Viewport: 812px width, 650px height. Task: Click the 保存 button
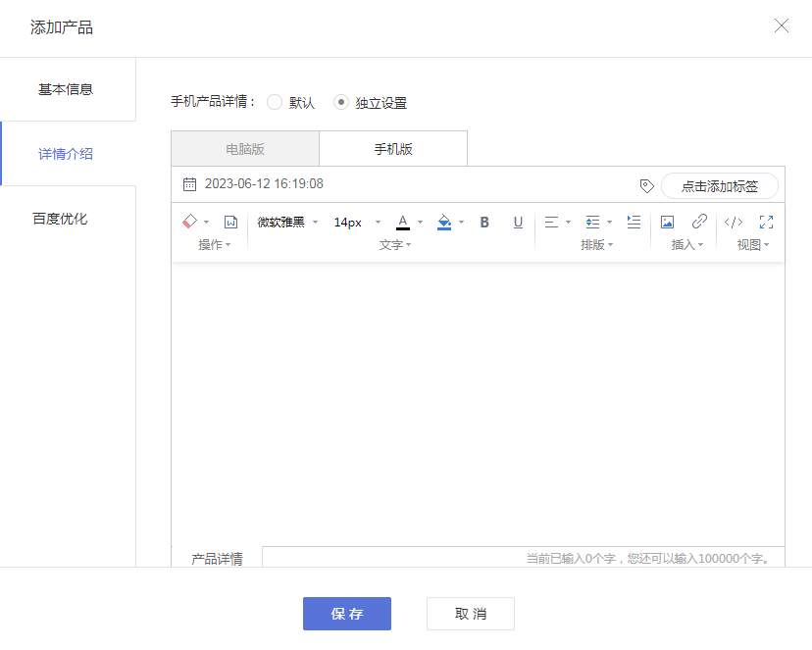[347, 614]
